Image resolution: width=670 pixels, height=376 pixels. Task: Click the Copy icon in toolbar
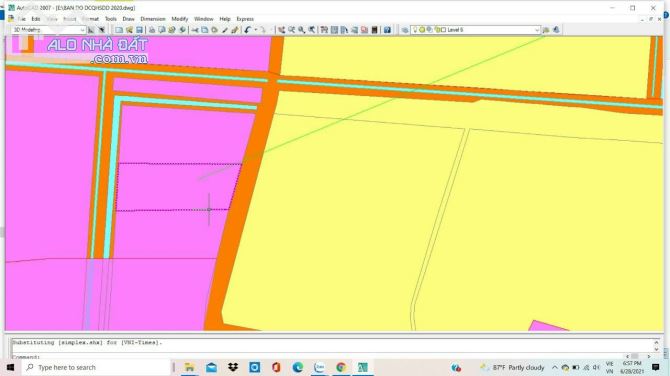click(205, 30)
